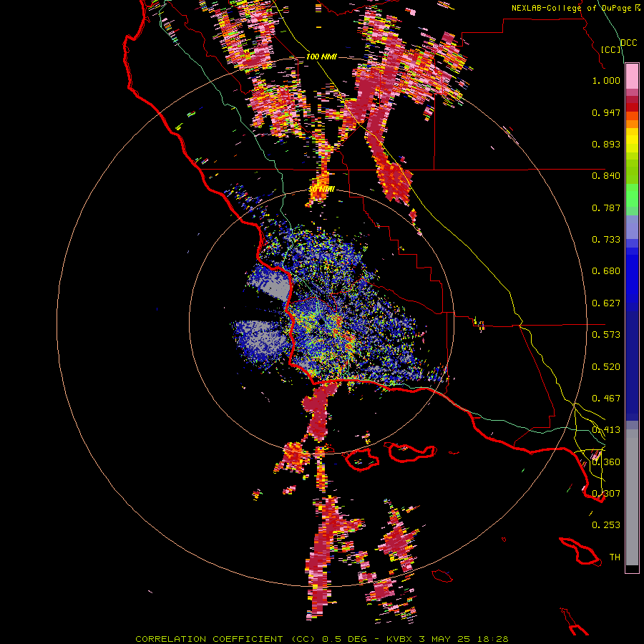Click the 0.733 color scale label

coord(606,240)
